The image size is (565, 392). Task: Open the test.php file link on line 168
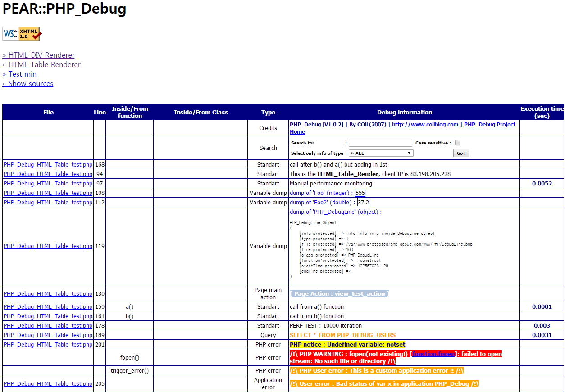pos(48,165)
